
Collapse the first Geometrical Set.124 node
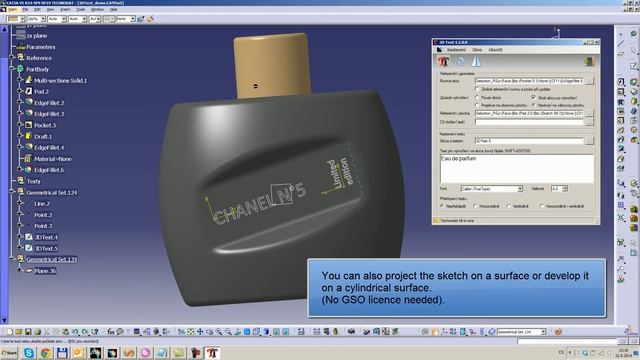coord(12,192)
